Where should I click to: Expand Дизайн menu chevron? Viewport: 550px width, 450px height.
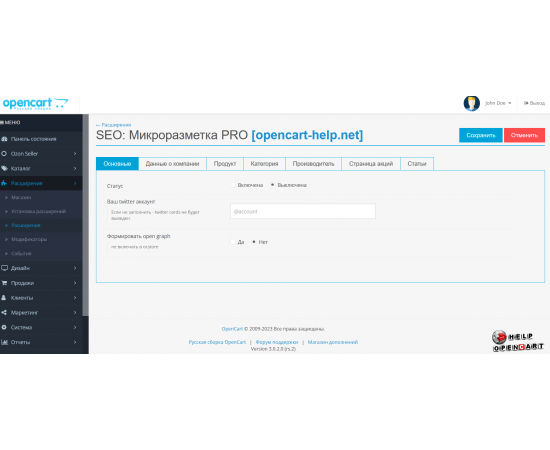coord(75,268)
